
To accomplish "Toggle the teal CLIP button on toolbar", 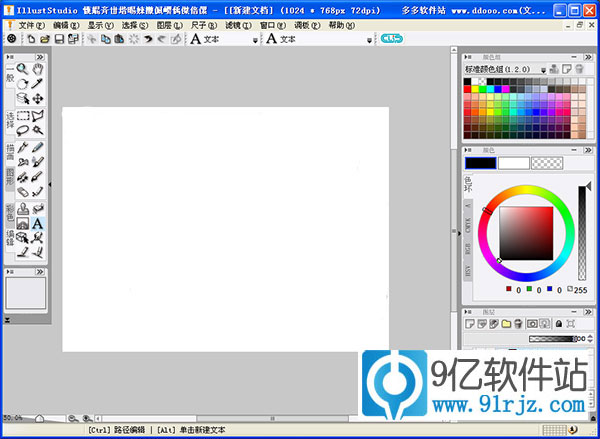I will [392, 39].
